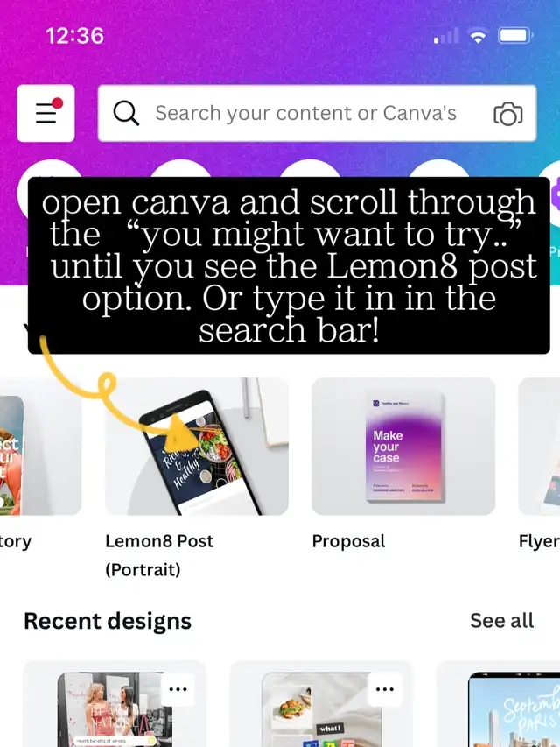
Task: Tap See all recent designs
Action: point(502,621)
